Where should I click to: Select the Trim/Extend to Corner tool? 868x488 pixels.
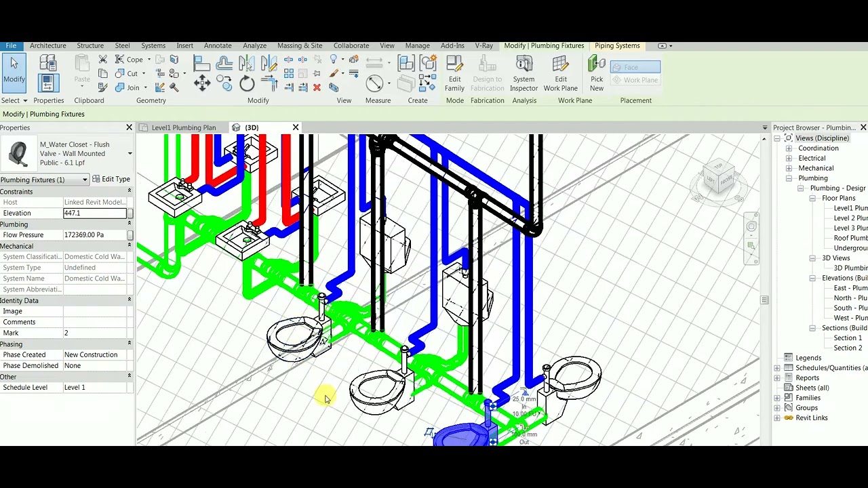click(x=269, y=83)
